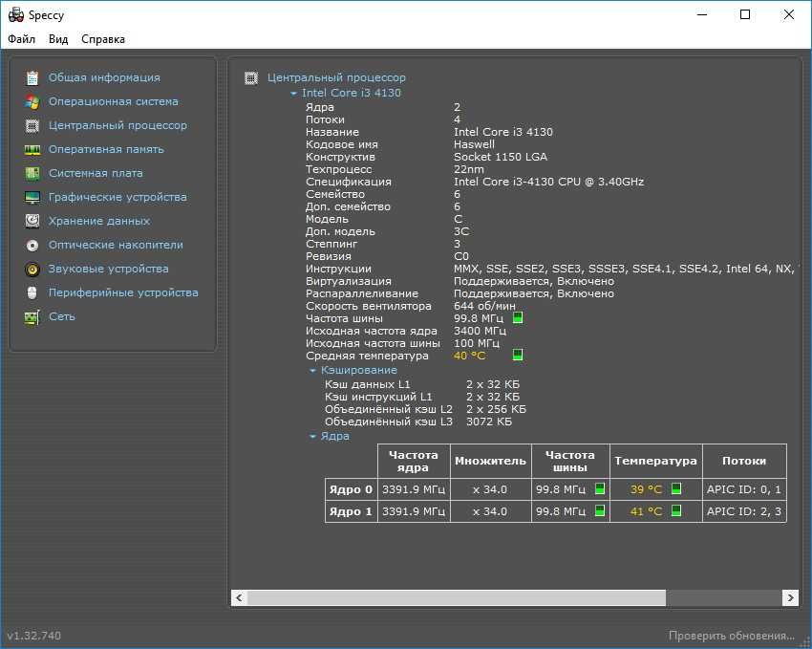Click the 22nm Техпроцесс value
Viewport: 812px width, 649px height.
click(x=469, y=169)
